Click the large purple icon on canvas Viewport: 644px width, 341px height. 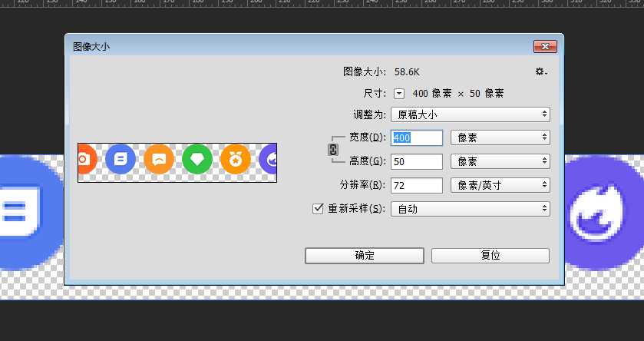[x=604, y=213]
